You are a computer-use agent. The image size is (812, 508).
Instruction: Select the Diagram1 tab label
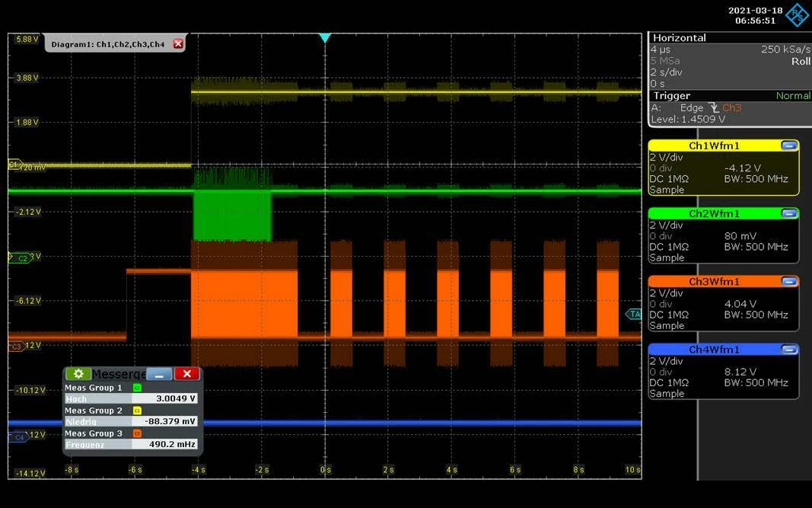[x=108, y=45]
